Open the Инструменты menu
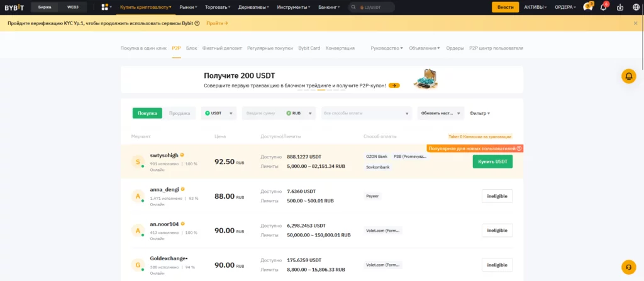The height and width of the screenshot is (281, 644). [294, 7]
